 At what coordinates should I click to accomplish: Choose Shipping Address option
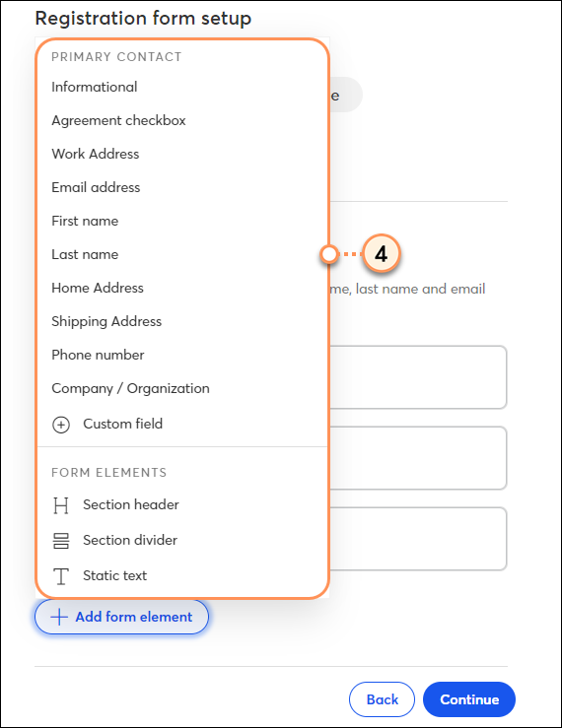coord(182,321)
